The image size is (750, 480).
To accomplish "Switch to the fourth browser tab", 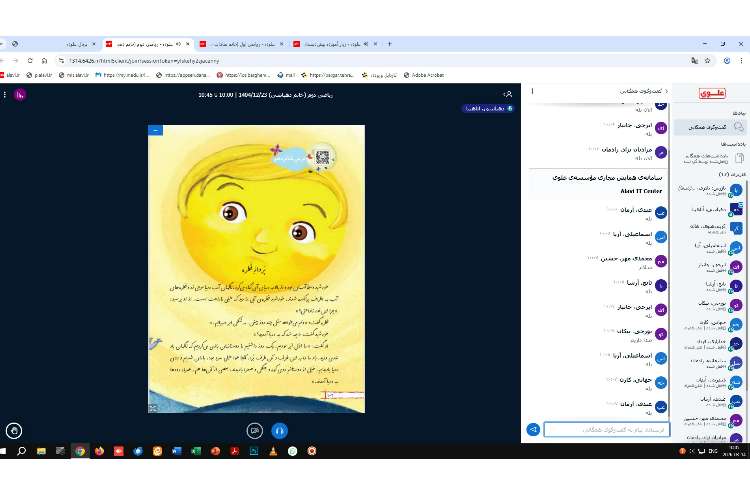I will [335, 44].
